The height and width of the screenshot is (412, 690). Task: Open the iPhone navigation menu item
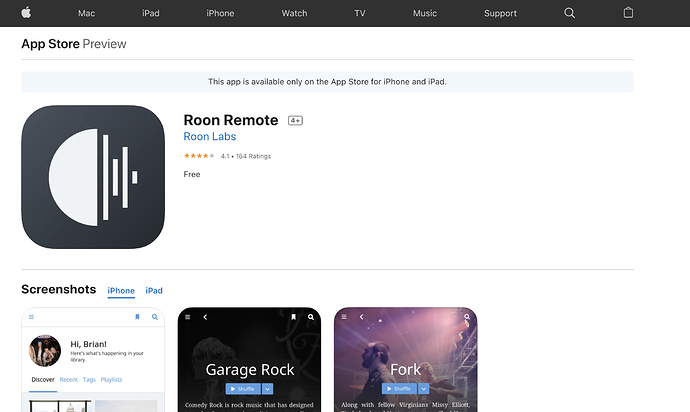point(220,13)
